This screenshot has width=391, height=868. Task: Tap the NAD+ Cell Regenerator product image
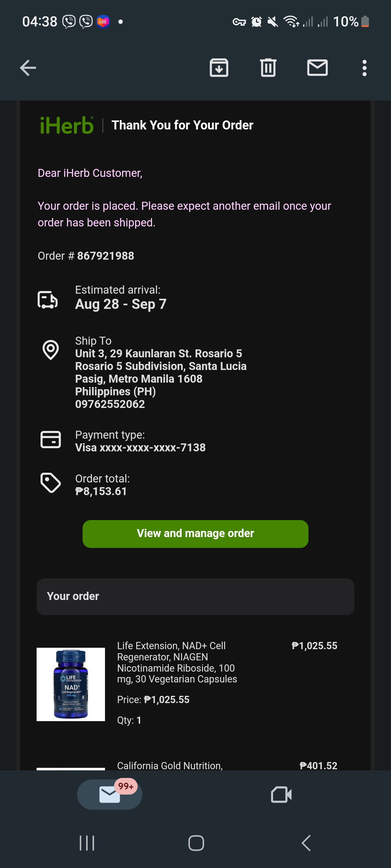tap(71, 684)
